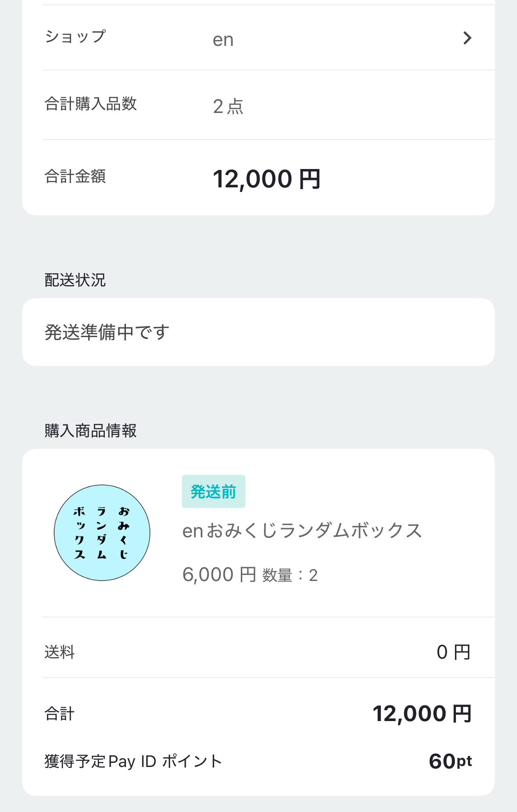This screenshot has height=812, width=517.
Task: Open product enおみくじランダムボックス title
Action: tap(302, 531)
